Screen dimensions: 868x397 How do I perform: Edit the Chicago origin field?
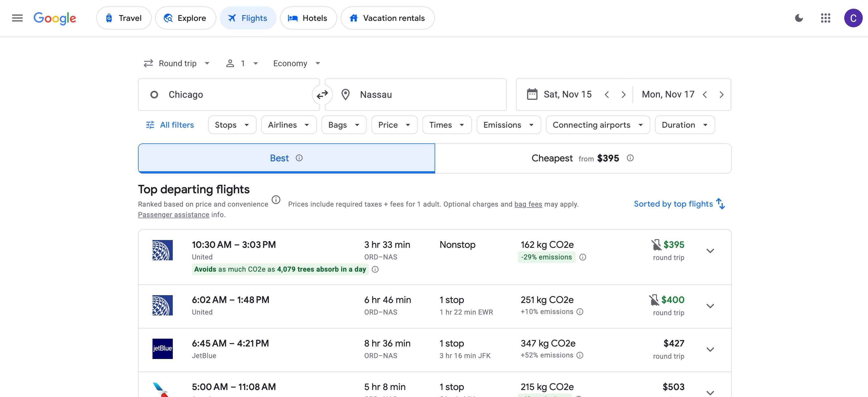[229, 95]
